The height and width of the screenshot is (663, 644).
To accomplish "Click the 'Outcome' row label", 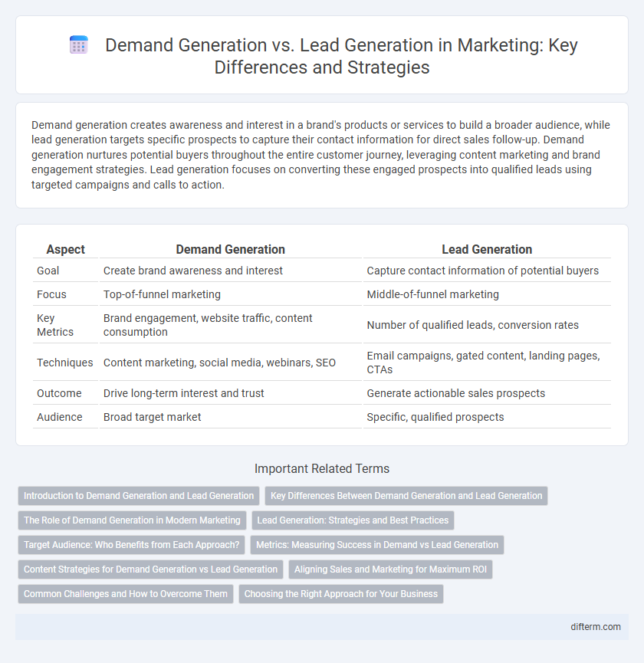I will click(59, 393).
